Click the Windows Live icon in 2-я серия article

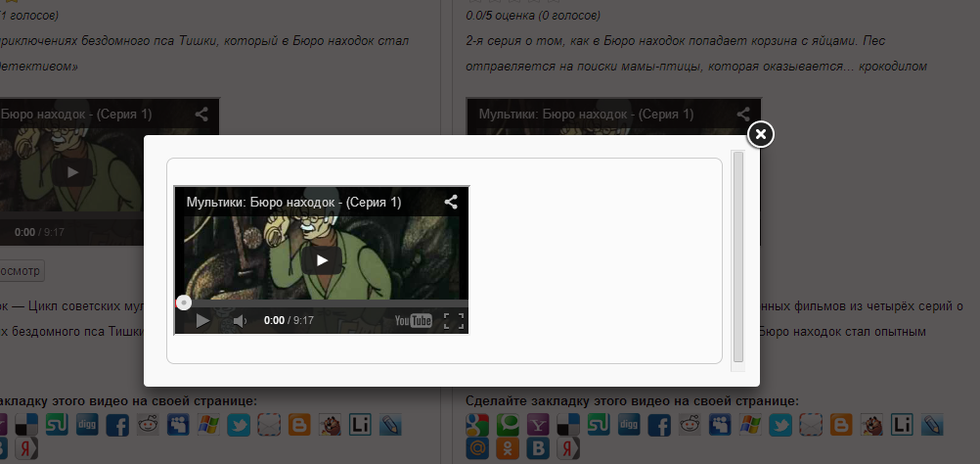pos(750,425)
